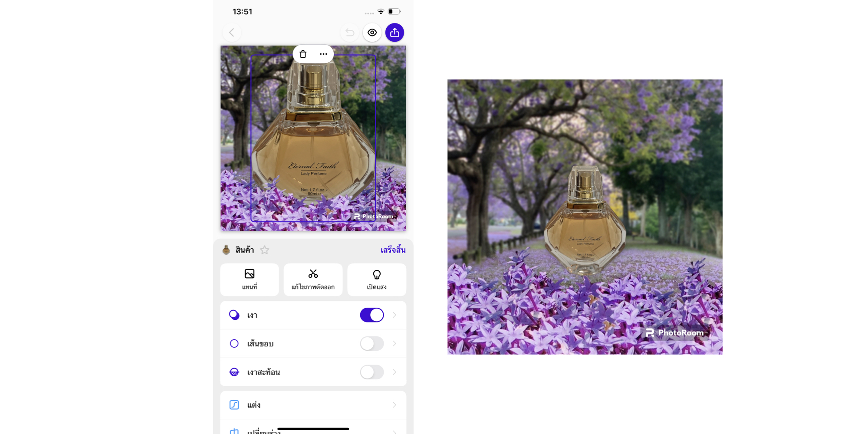868x434 pixels.
Task: Click the large perfume preview image
Action: point(585,217)
